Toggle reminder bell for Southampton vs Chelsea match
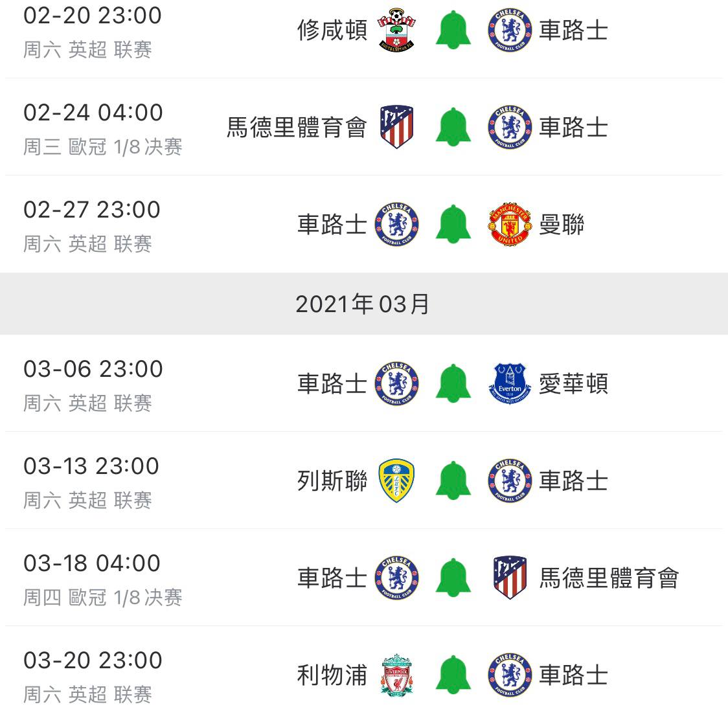 pos(453,30)
